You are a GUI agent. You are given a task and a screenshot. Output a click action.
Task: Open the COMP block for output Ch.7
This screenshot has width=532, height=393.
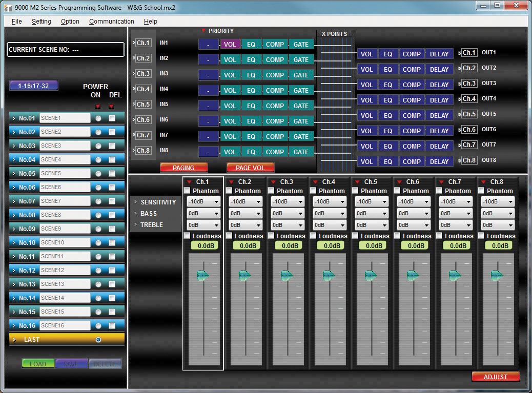[412, 146]
